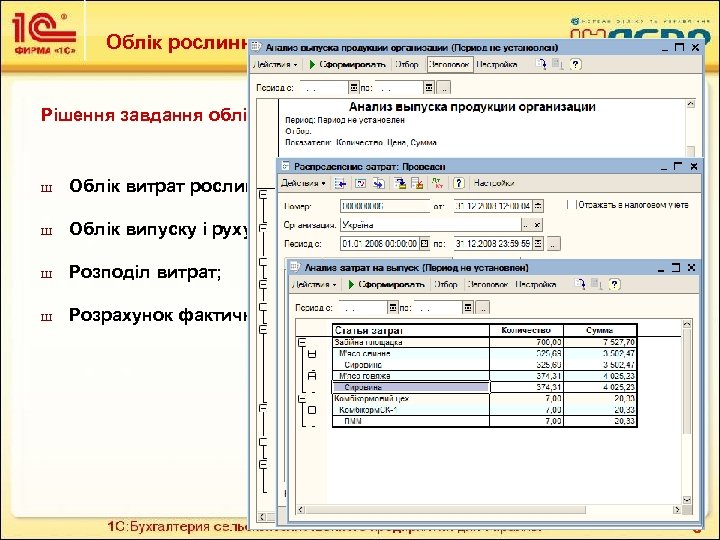The width and height of the screenshot is (720, 540).
Task: Open help icon in Анализ затрат на выпуск toolbar
Action: point(614,284)
